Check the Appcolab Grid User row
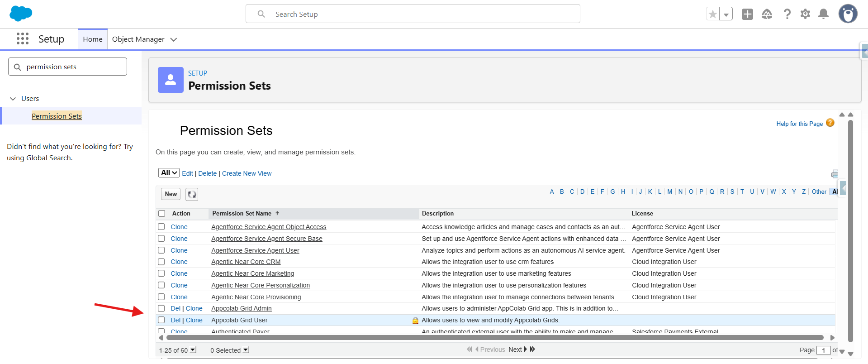The height and width of the screenshot is (364, 868). (x=161, y=320)
